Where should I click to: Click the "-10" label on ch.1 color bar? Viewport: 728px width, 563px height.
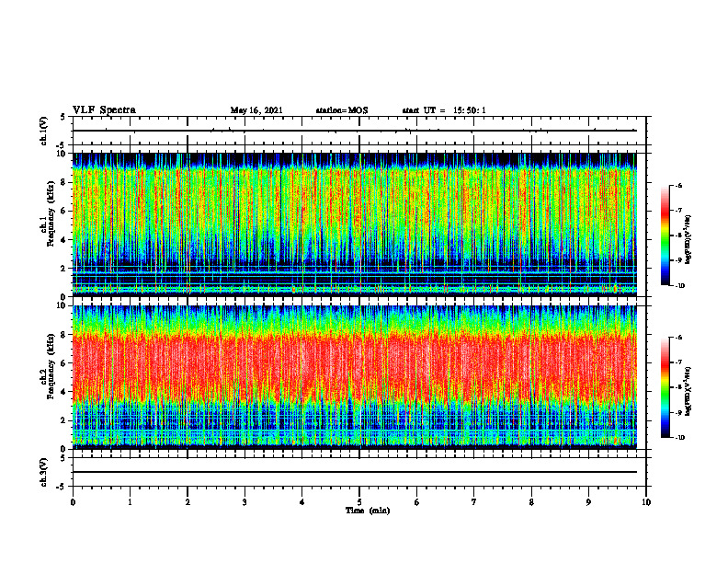(679, 286)
